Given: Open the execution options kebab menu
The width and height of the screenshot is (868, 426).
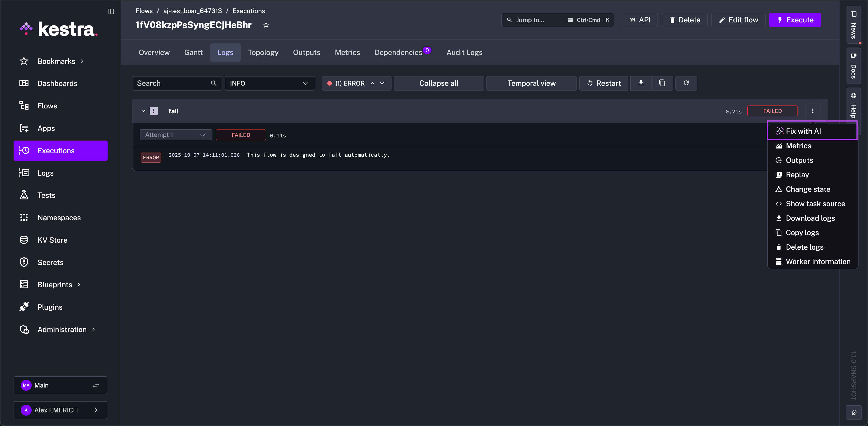Looking at the screenshot, I should pyautogui.click(x=813, y=111).
